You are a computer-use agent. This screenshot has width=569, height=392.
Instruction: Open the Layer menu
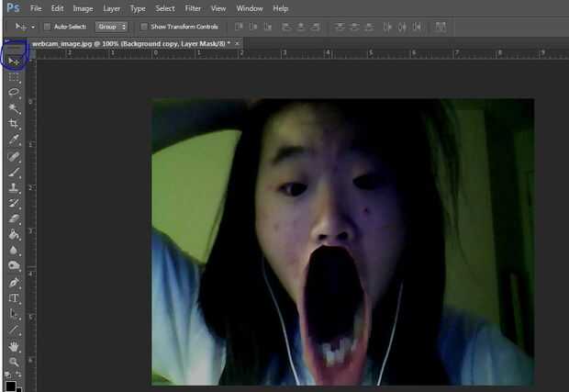click(x=111, y=8)
